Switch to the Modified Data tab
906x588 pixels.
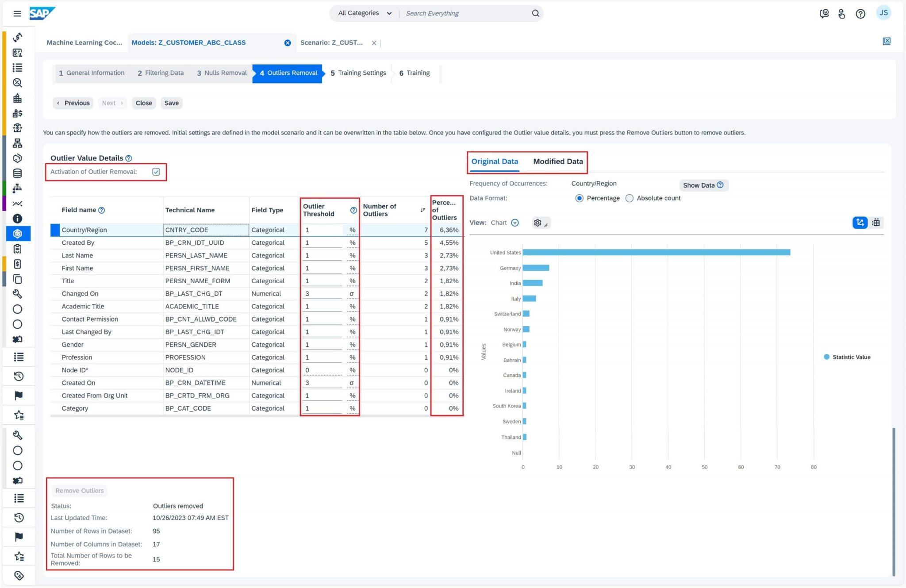558,161
